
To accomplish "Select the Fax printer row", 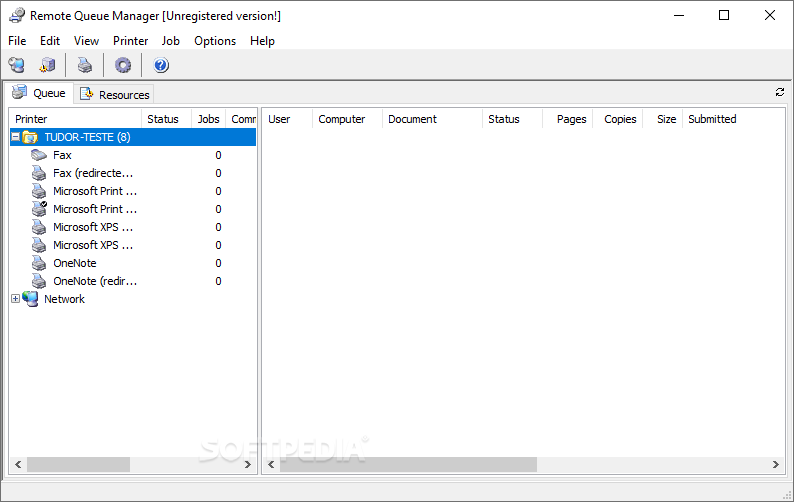I will tap(133, 155).
